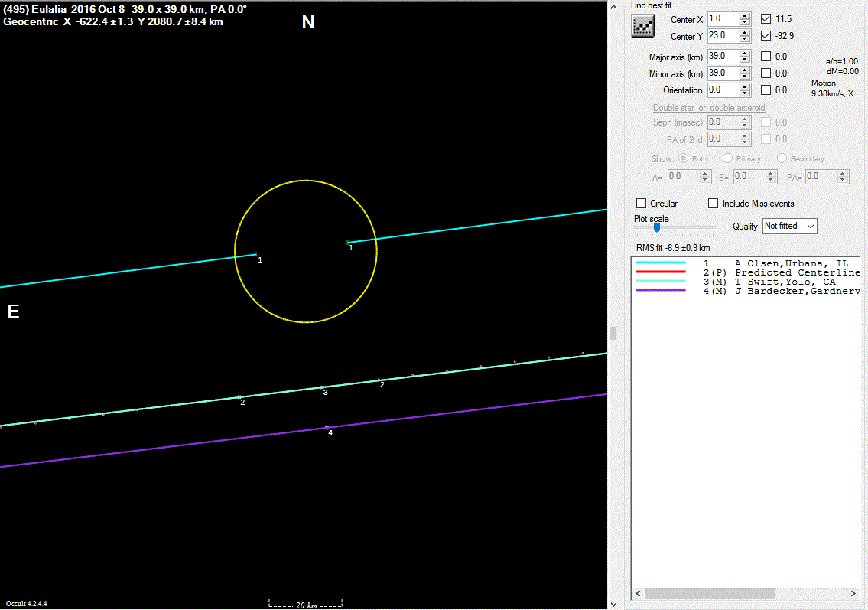This screenshot has width=868, height=610.
Task: Click the observer list horizontal scrollbar thumb
Action: click(x=710, y=593)
